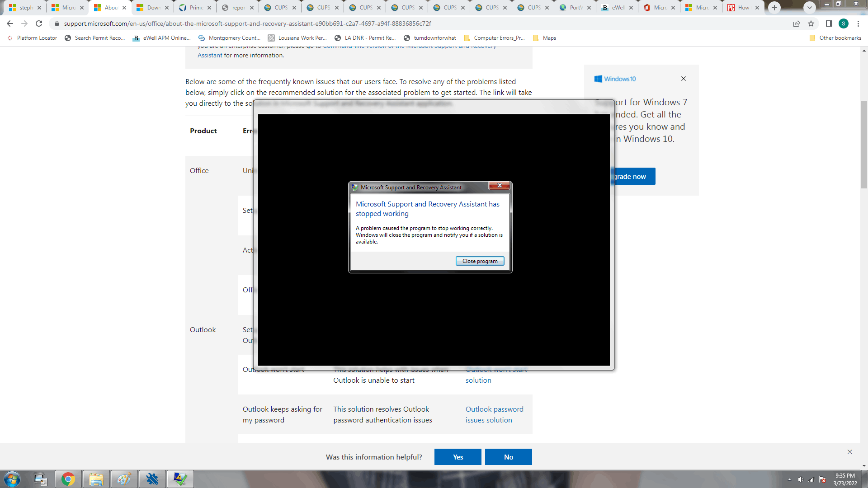
Task: Click the scrollbar up arrow
Action: pos(864,50)
